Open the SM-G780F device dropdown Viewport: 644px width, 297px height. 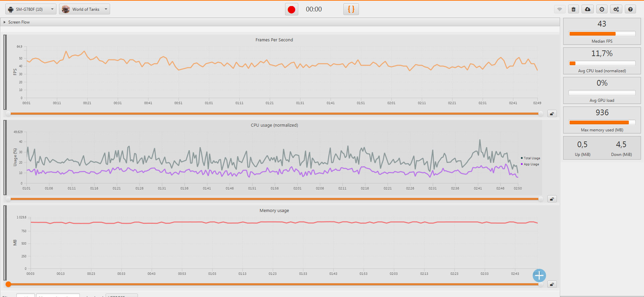click(x=31, y=9)
